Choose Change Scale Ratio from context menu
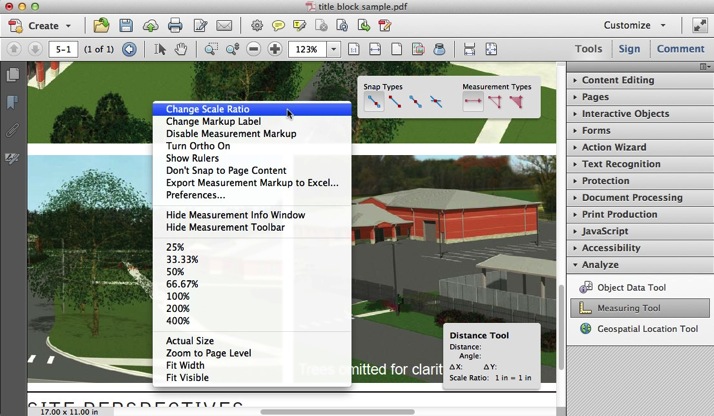The width and height of the screenshot is (714, 416). click(x=207, y=109)
